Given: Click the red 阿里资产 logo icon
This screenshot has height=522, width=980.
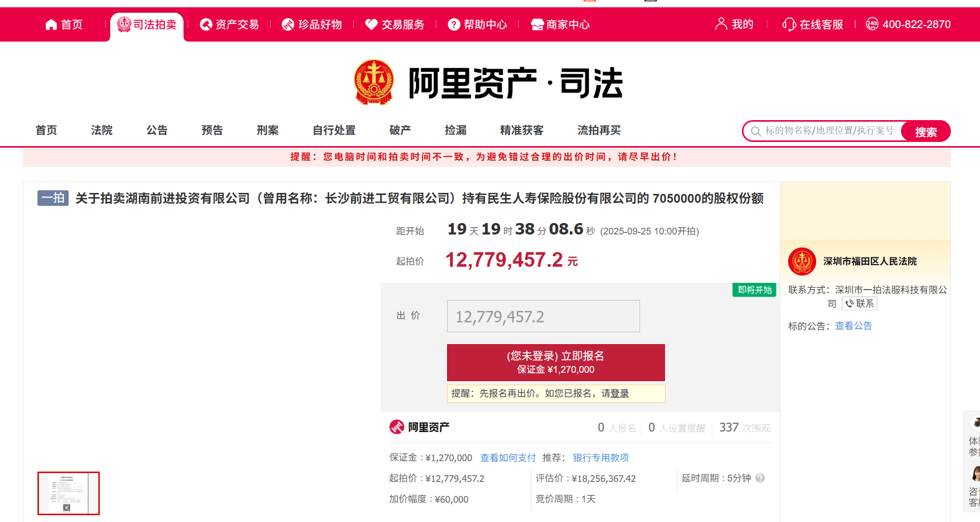Looking at the screenshot, I should (x=397, y=427).
